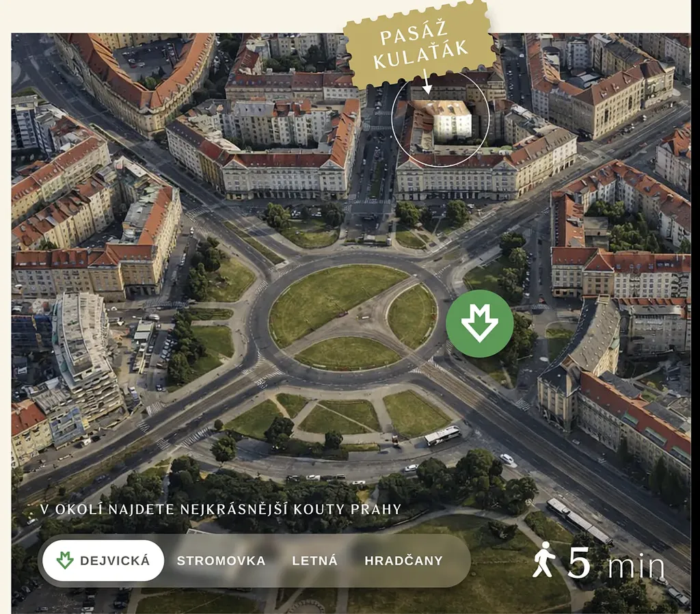This screenshot has height=614, width=700.
Task: Show the Hradčany tab
Action: pyautogui.click(x=403, y=561)
